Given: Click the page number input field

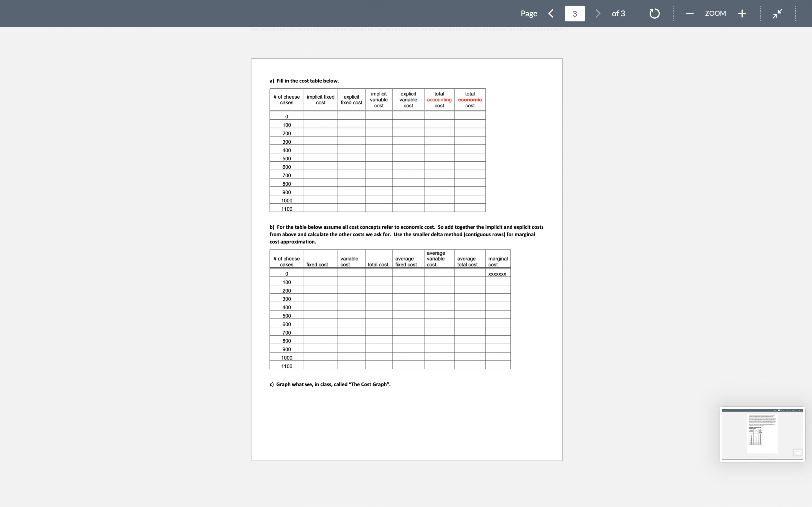Looking at the screenshot, I should coord(574,14).
